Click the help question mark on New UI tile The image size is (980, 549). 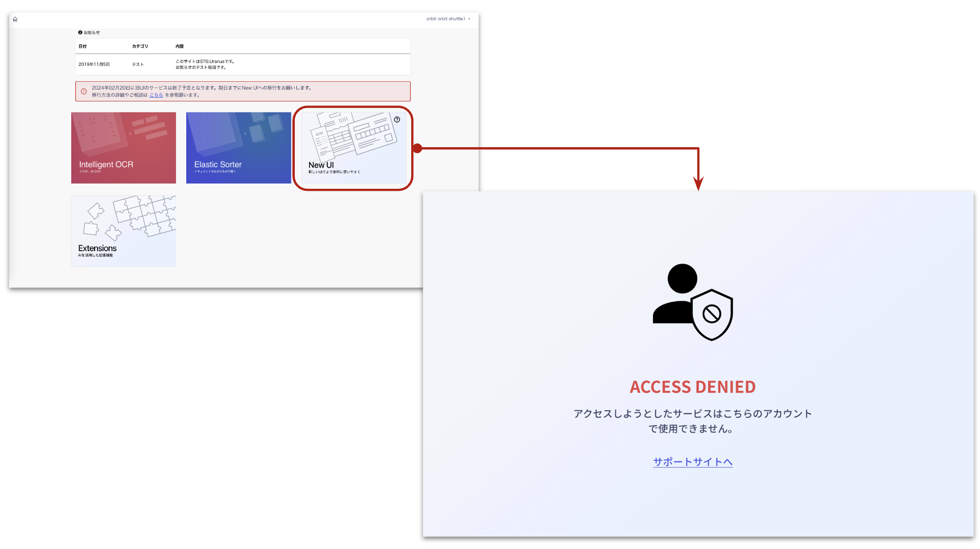coord(397,119)
